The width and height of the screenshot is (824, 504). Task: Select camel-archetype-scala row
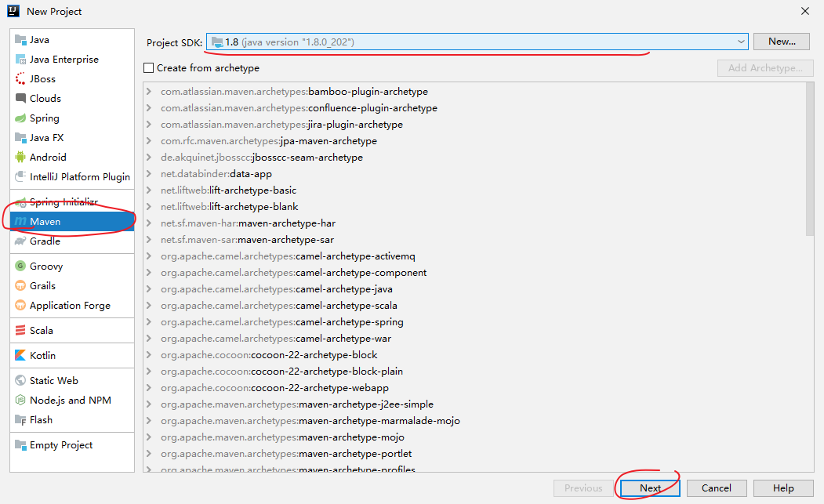click(474, 306)
